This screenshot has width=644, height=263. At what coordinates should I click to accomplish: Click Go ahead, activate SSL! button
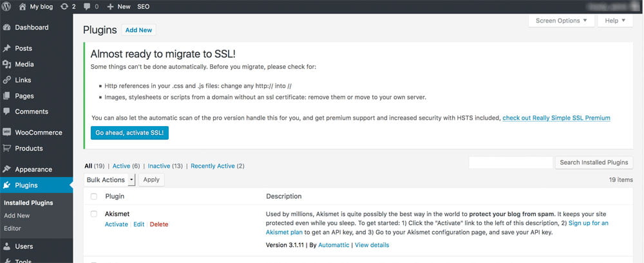click(130, 133)
